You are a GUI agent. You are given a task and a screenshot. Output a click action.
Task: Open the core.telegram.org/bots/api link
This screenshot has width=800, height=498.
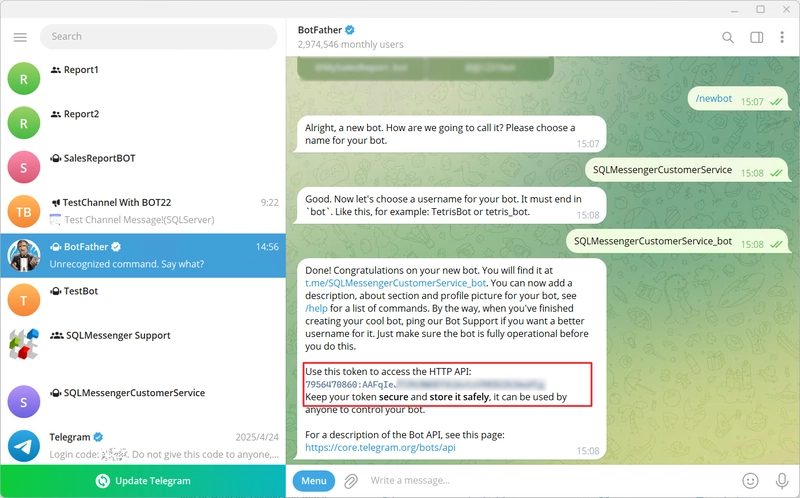pos(380,447)
